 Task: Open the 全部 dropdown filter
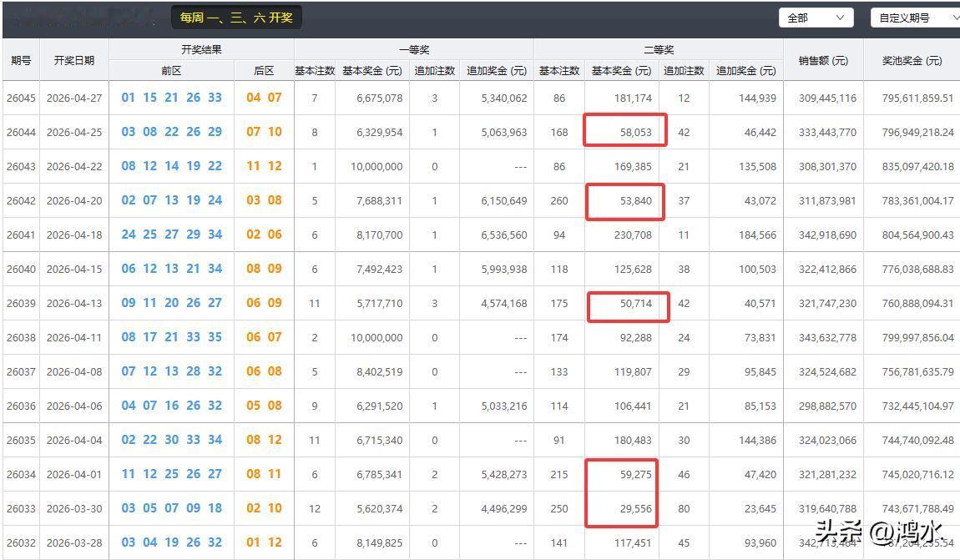pos(816,17)
